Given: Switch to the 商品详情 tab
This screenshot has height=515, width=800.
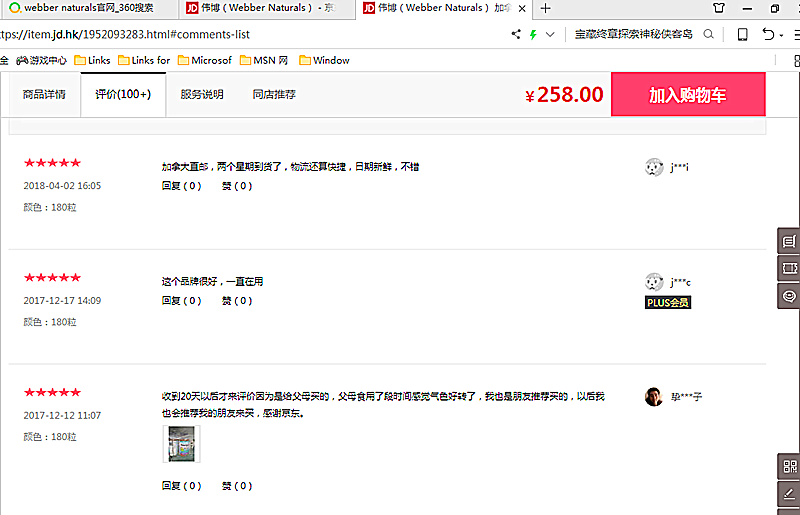Looking at the screenshot, I should point(44,95).
